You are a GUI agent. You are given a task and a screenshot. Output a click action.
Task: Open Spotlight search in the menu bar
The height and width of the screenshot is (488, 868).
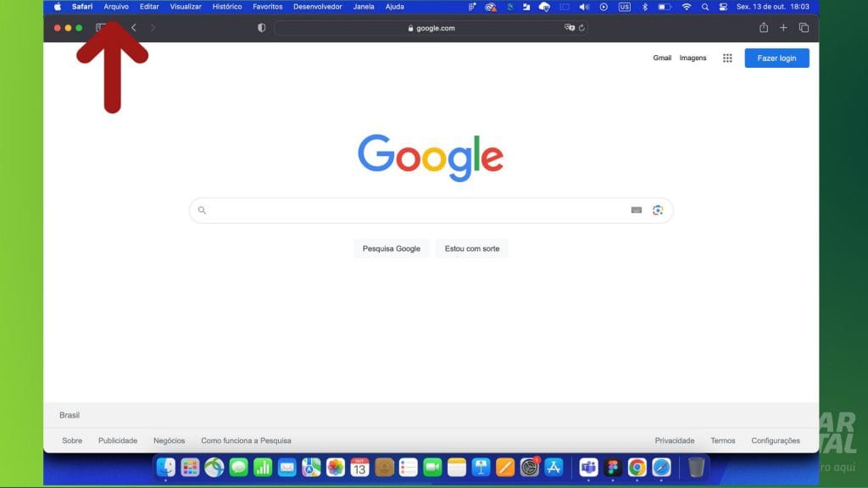704,7
